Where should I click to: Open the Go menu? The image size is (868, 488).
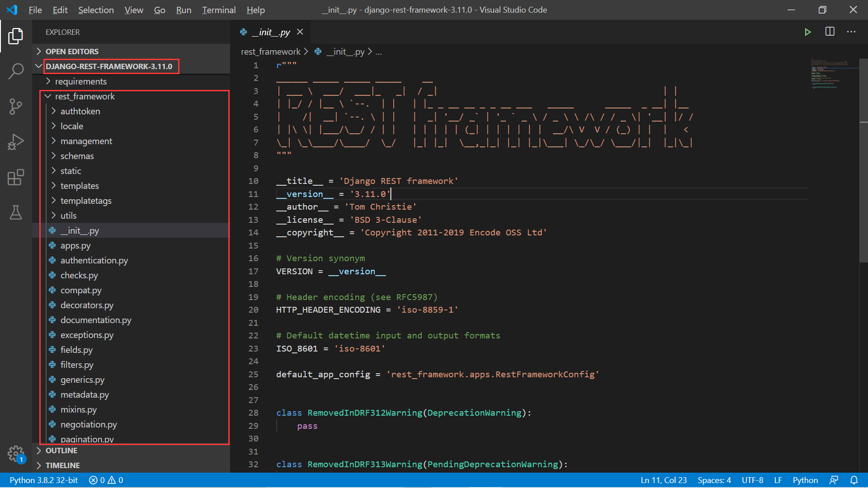click(160, 10)
